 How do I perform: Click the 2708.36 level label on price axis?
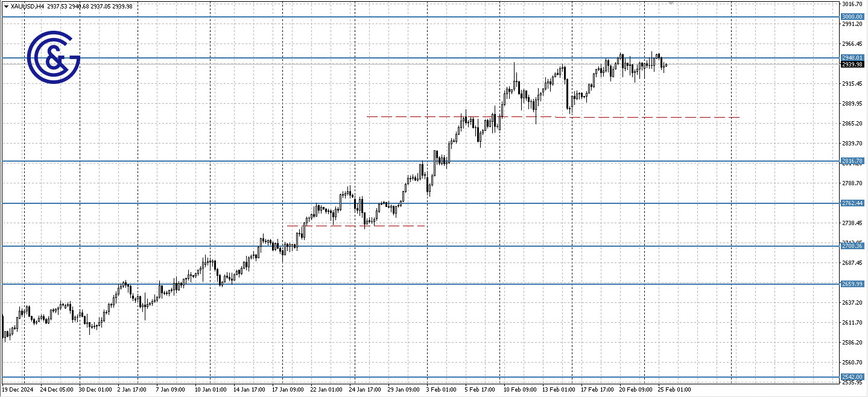pos(852,246)
